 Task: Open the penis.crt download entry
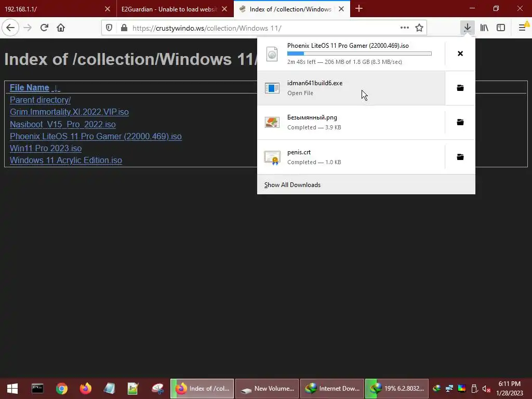point(351,157)
